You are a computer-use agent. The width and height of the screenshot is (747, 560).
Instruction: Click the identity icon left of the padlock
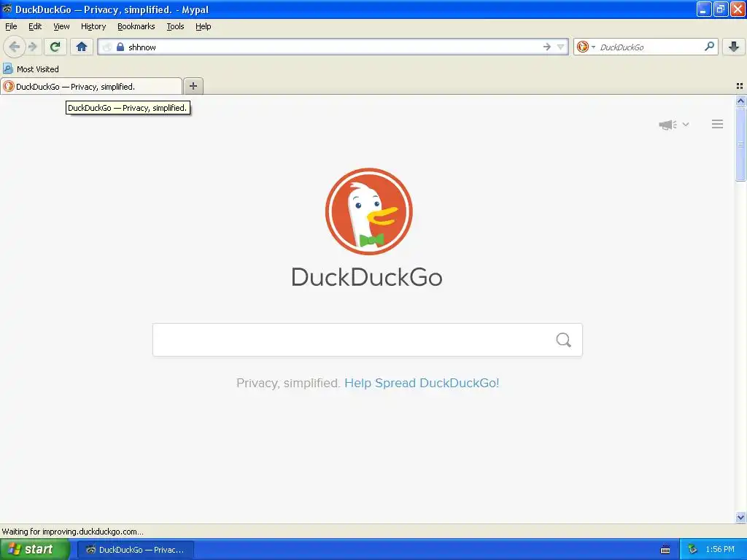107,47
